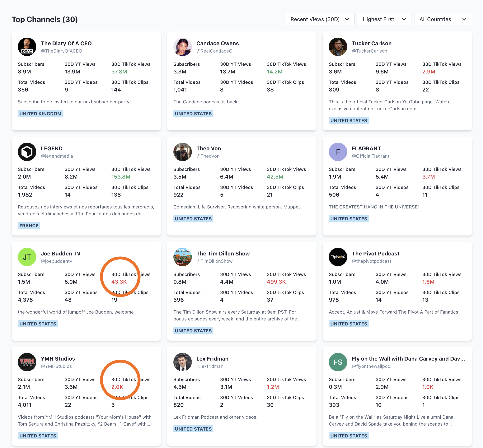The image size is (483, 448).
Task: Click Lex Fridman profile photo
Action: tap(182, 362)
